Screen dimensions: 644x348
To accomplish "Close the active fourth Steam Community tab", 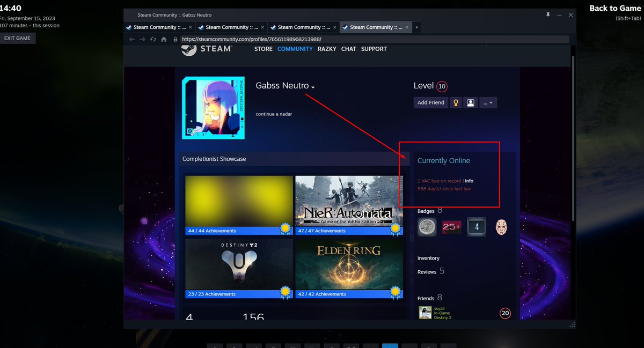I will point(407,27).
